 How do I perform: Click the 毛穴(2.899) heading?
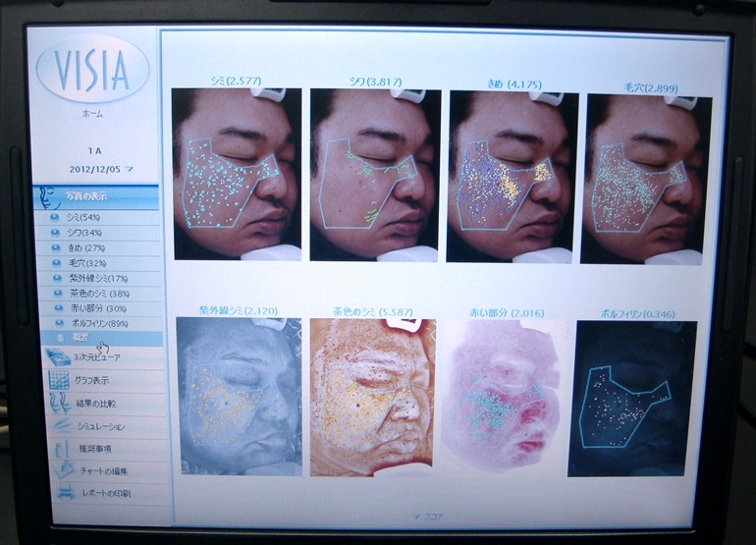coord(651,88)
